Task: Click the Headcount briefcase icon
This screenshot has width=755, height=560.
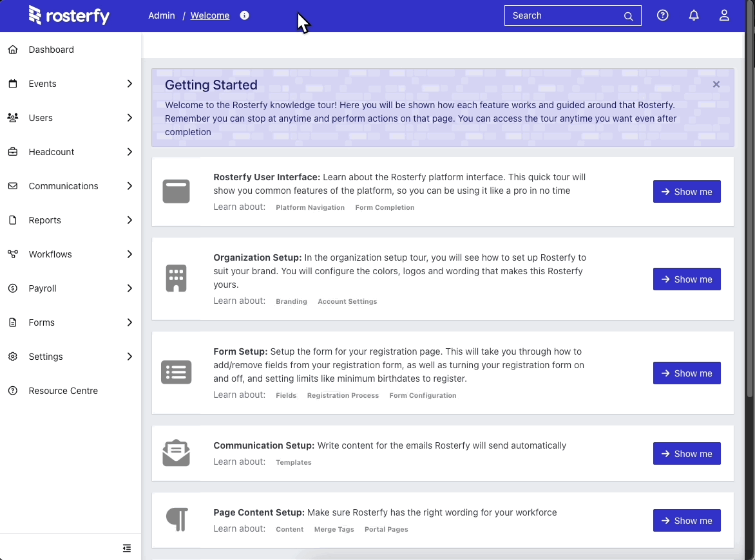Action: pos(13,152)
